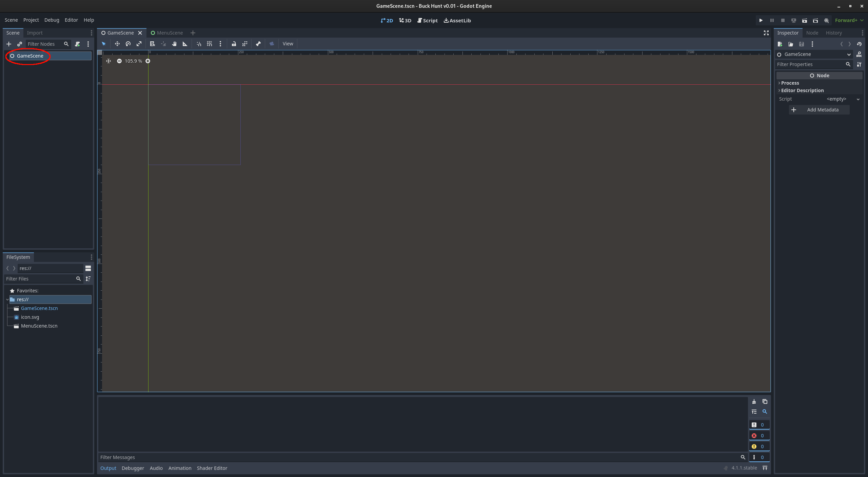This screenshot has height=477, width=868.
Task: Open movie maker mode toggle
Action: click(826, 20)
